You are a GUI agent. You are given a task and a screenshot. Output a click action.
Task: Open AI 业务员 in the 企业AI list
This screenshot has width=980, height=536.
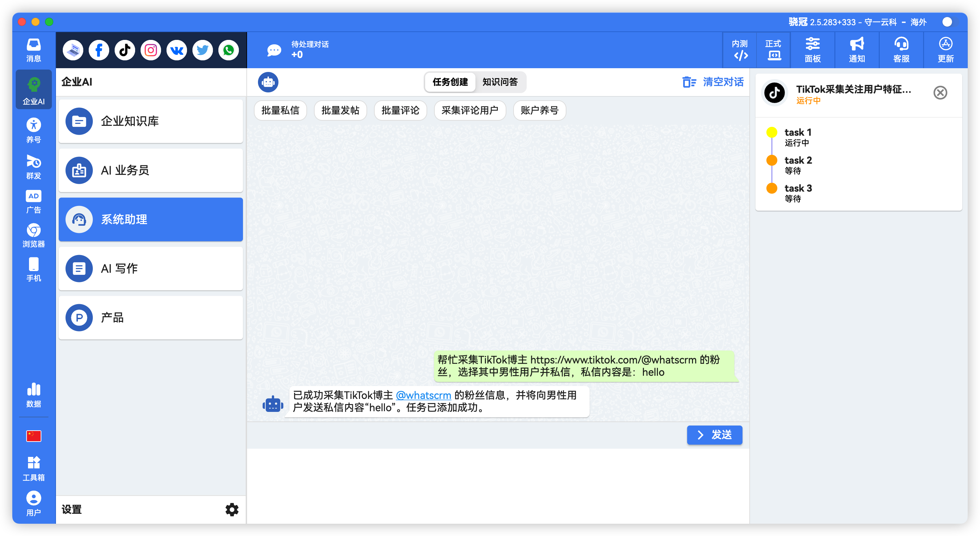[151, 170]
